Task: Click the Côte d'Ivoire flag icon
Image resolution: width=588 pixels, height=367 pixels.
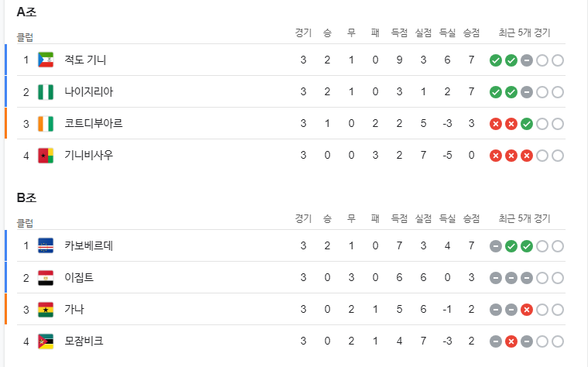Action: (x=46, y=124)
